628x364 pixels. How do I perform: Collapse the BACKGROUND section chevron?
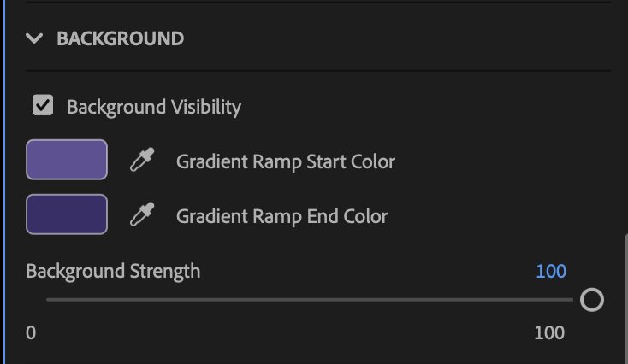[34, 38]
